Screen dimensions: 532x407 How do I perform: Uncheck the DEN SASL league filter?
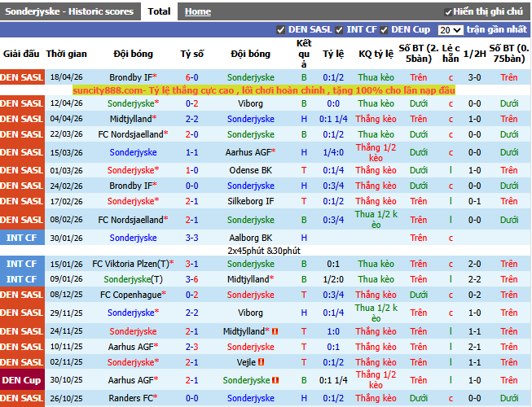click(281, 30)
